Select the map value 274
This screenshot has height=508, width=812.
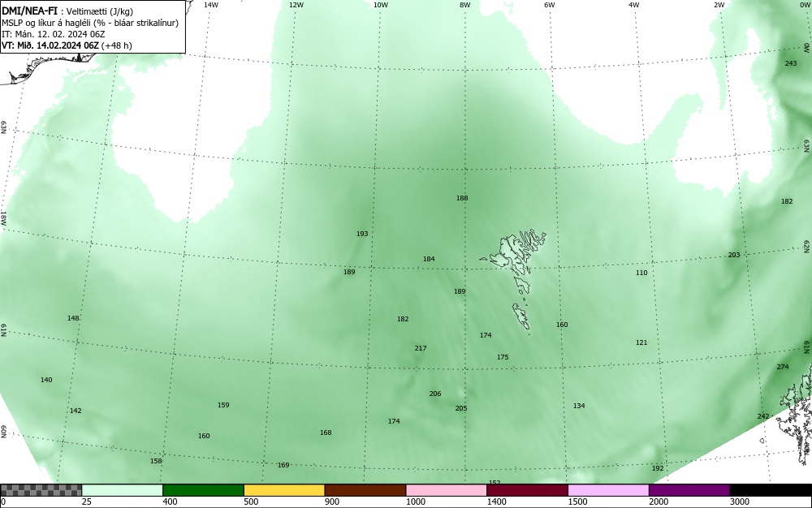[x=783, y=367]
